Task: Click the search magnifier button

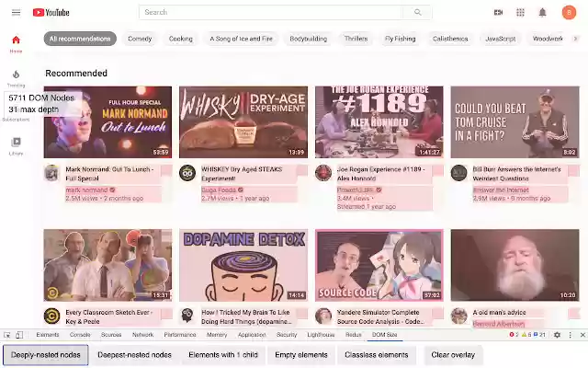Action: click(x=417, y=12)
